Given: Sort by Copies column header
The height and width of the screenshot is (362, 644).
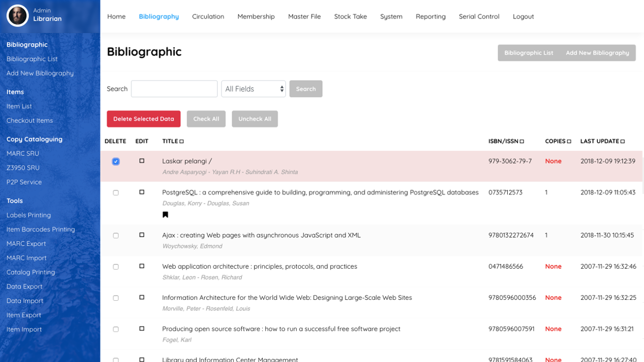Looking at the screenshot, I should click(x=558, y=141).
